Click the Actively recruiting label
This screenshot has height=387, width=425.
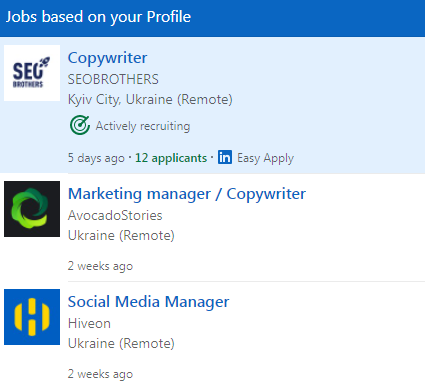[x=143, y=126]
